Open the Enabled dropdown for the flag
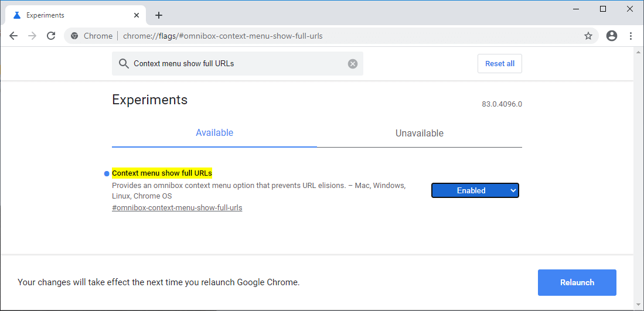Image resolution: width=644 pixels, height=311 pixels. pyautogui.click(x=475, y=190)
